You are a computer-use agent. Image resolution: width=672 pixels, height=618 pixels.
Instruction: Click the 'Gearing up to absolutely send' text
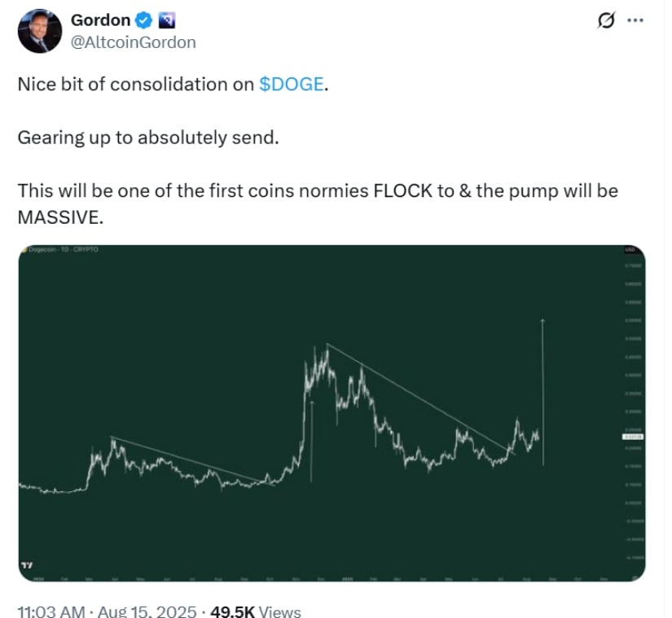tap(148, 138)
